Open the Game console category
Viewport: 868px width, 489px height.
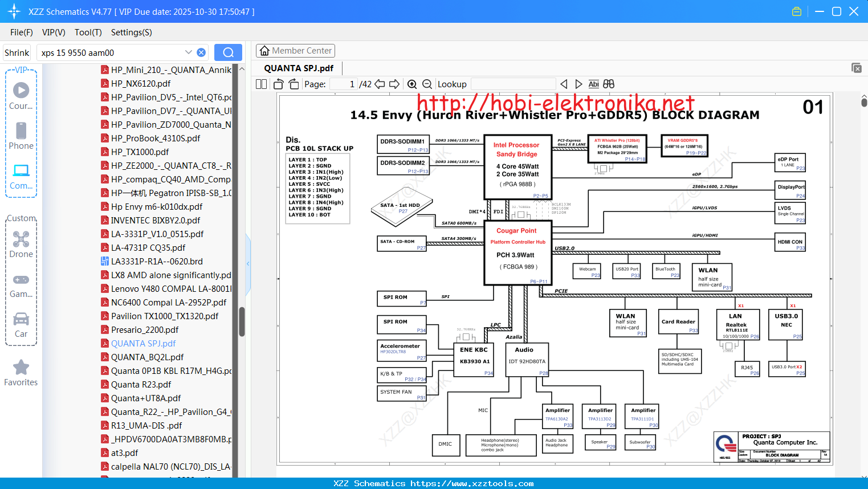[21, 286]
